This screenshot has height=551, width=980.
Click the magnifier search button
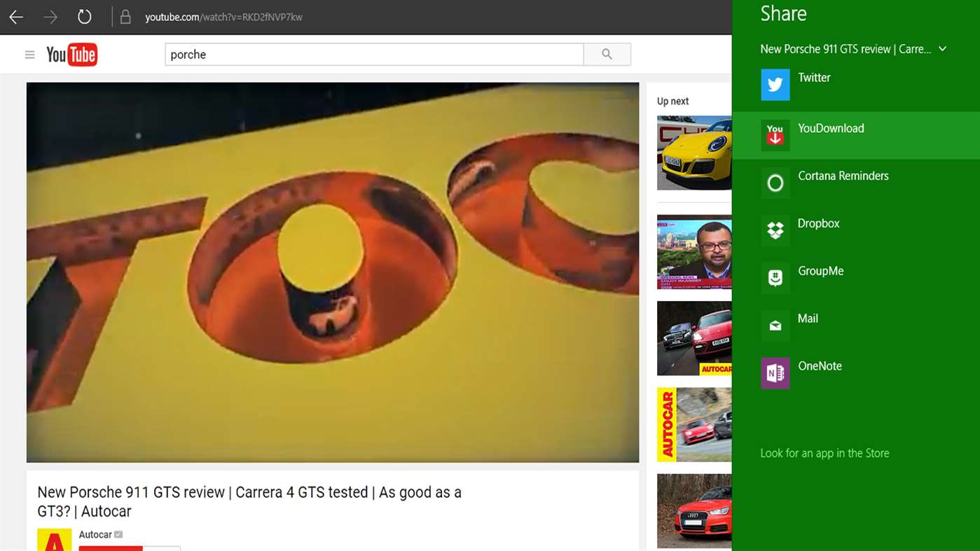(x=607, y=55)
